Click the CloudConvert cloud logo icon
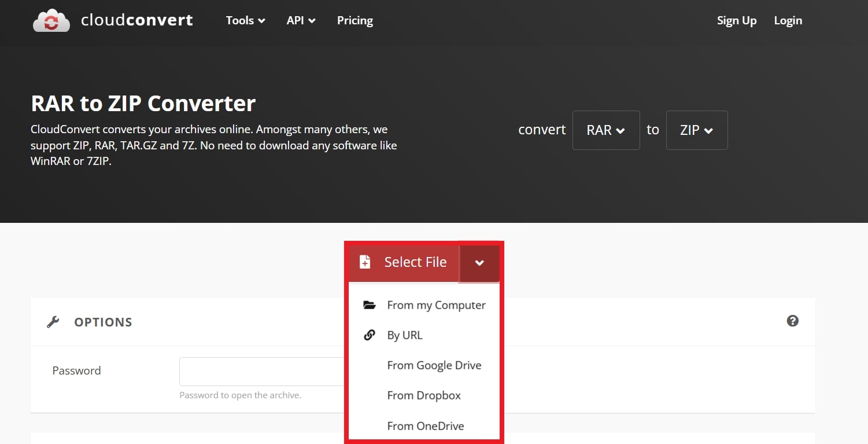The height and width of the screenshot is (444, 868). [51, 20]
